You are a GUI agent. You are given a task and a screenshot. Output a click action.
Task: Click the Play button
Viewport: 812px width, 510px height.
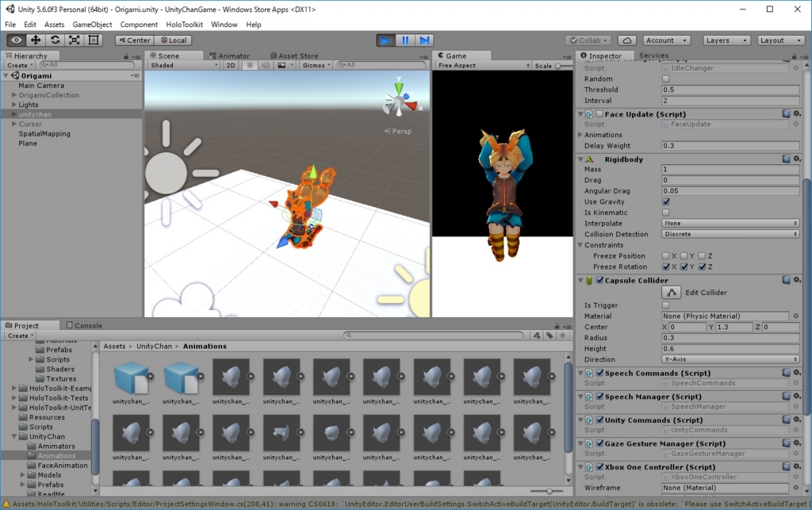point(385,40)
